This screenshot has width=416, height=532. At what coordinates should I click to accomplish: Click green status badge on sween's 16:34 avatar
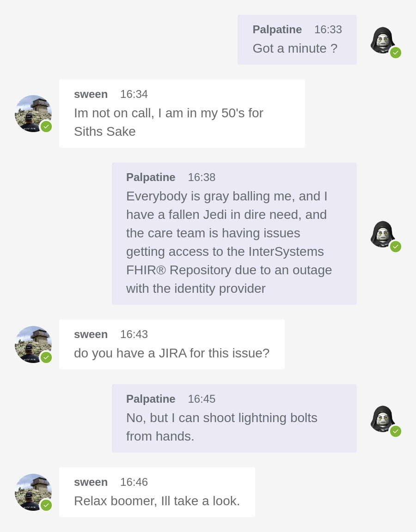pos(46,127)
